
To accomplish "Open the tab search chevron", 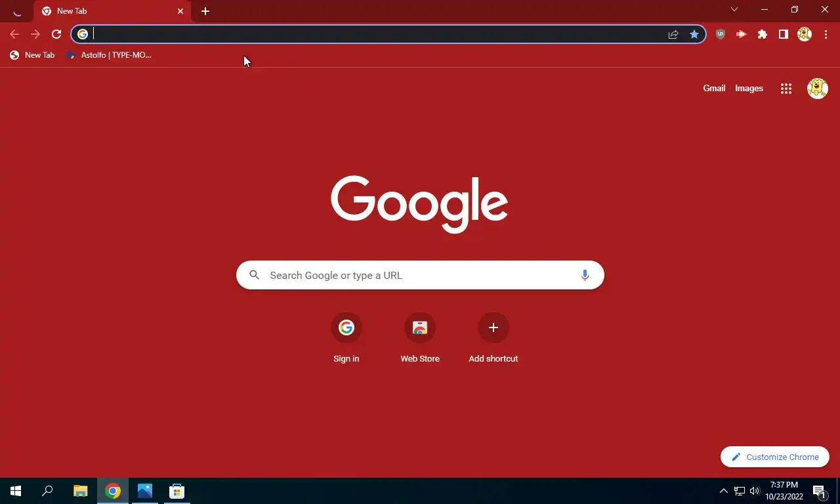I will 734,10.
